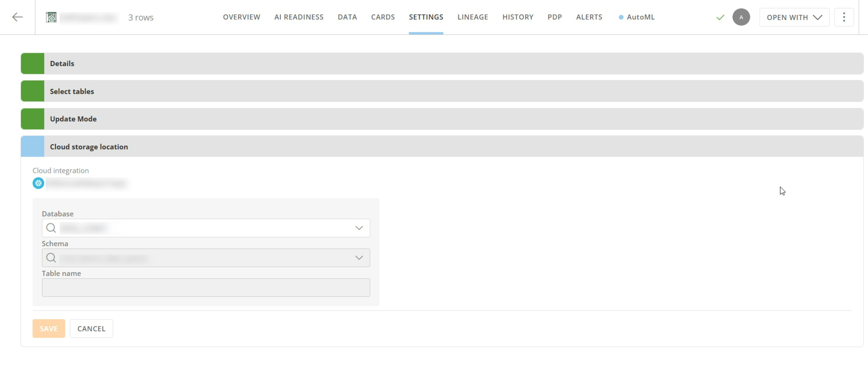Open the three-dot more options menu

coord(844,17)
